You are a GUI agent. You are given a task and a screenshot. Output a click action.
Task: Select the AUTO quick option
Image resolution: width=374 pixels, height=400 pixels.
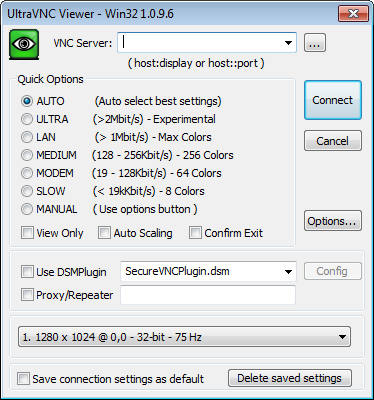(x=27, y=101)
